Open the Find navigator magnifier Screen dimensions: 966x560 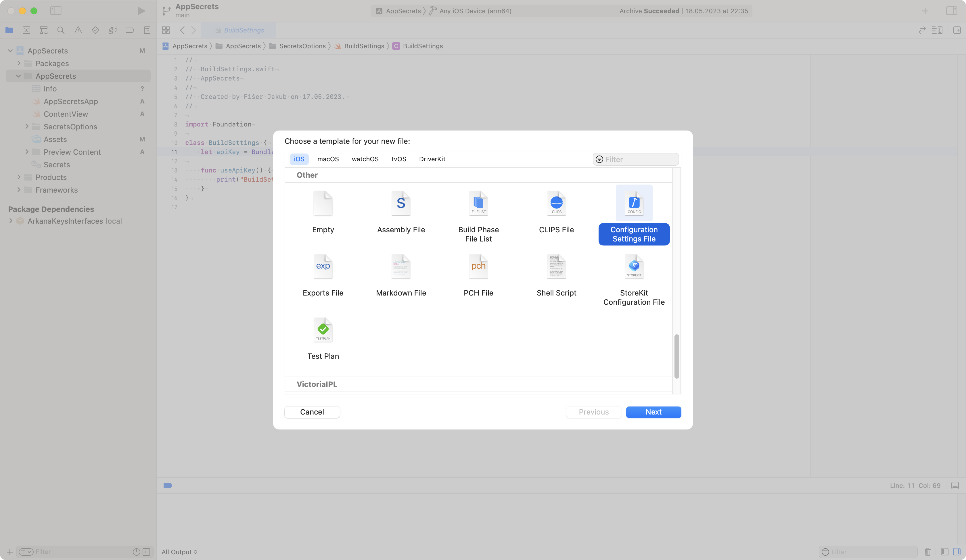pyautogui.click(x=61, y=30)
